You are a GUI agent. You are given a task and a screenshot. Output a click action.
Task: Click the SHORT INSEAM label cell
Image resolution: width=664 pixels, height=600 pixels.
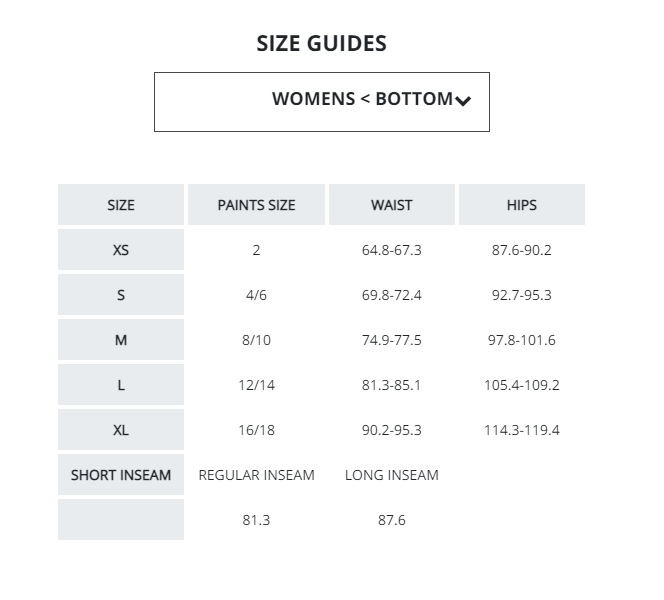click(x=121, y=475)
